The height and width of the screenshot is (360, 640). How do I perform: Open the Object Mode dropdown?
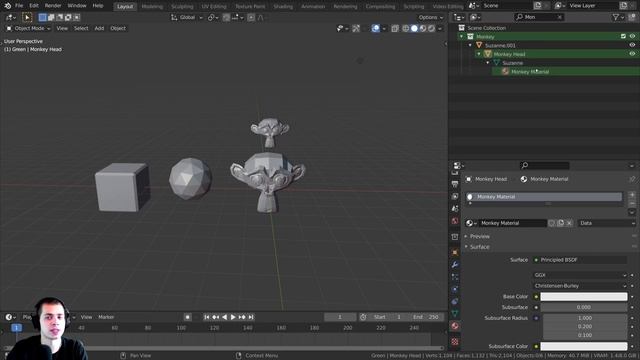(28, 28)
